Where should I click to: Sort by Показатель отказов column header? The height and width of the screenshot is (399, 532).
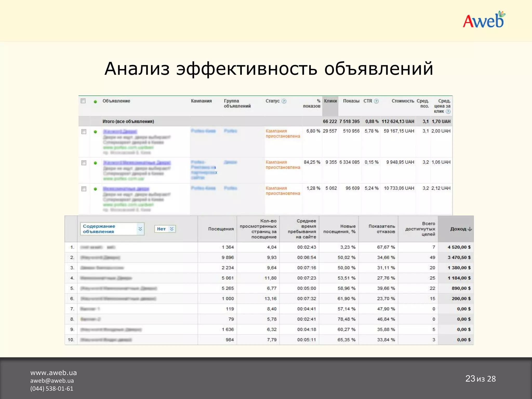pyautogui.click(x=382, y=229)
